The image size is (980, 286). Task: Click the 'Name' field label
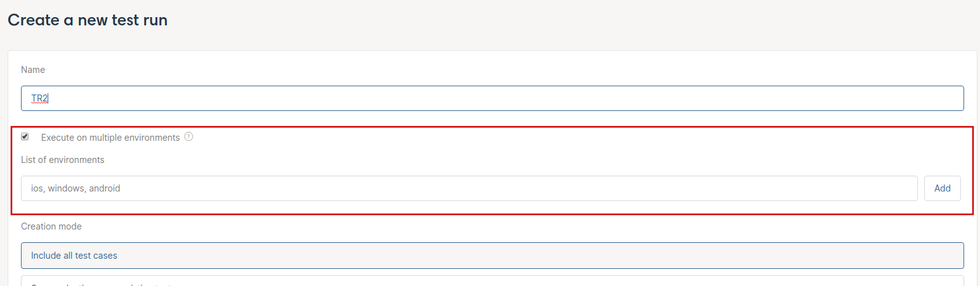click(33, 70)
